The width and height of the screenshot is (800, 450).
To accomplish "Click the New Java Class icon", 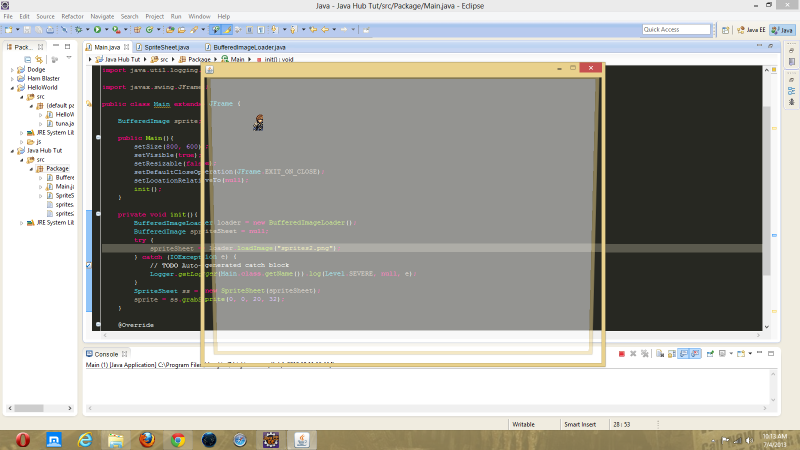I will tap(149, 30).
